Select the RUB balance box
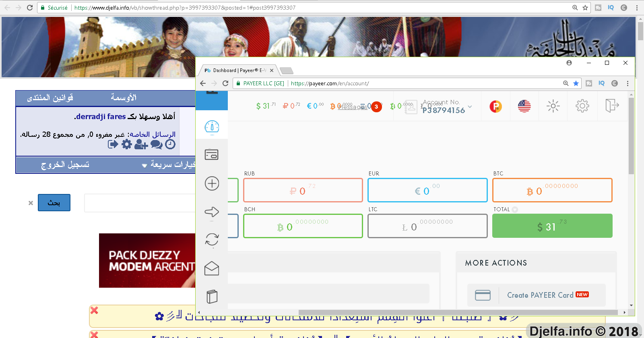The image size is (644, 338). click(x=303, y=190)
